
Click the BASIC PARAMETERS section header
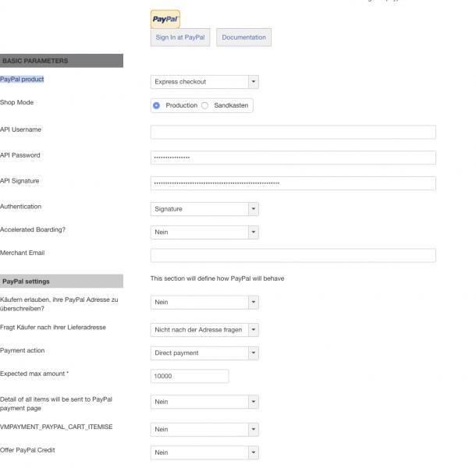pyautogui.click(x=62, y=61)
